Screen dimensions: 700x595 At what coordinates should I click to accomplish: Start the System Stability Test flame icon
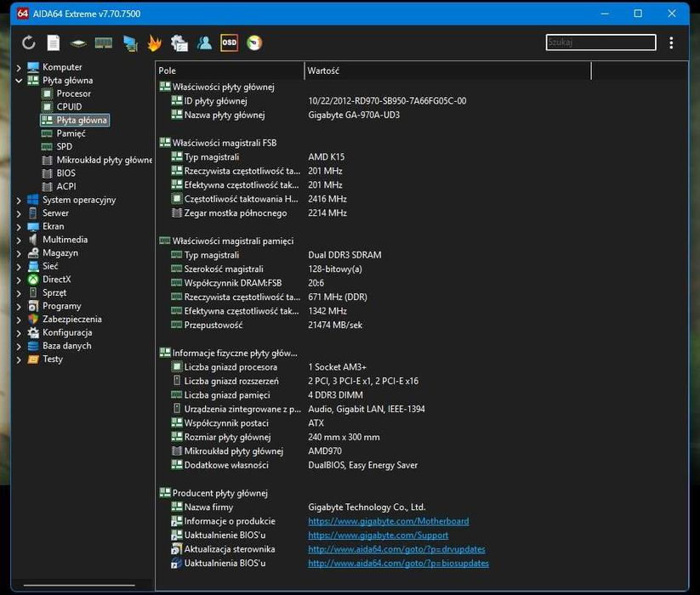click(x=155, y=42)
